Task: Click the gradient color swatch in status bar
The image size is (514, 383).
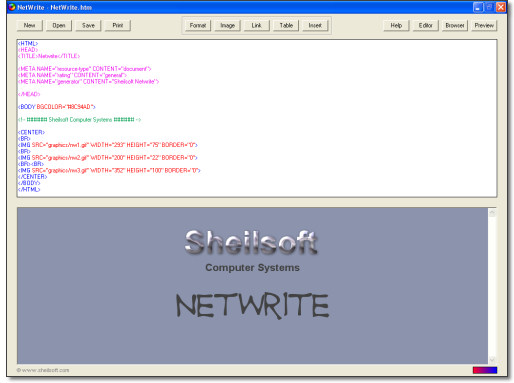Action: pos(485,370)
